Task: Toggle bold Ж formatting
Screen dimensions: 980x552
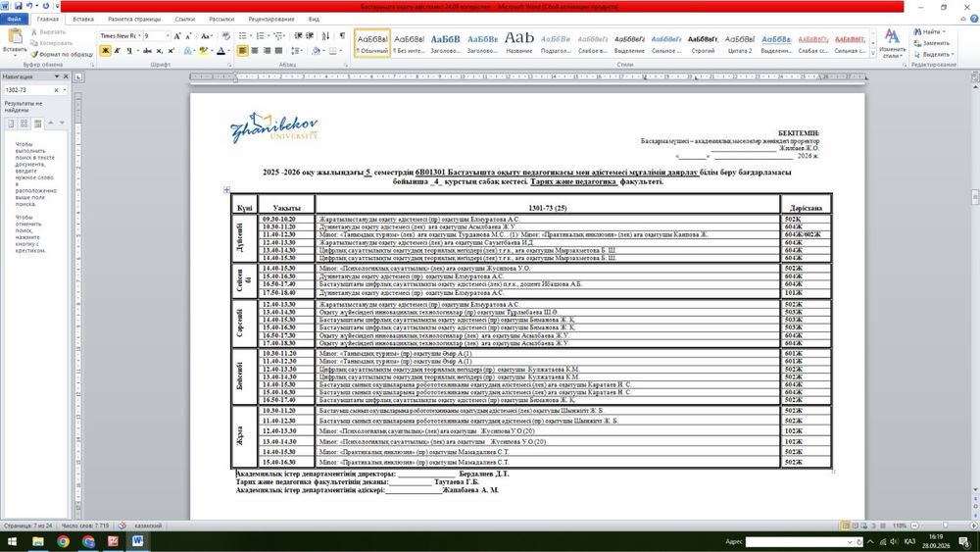Action: (105, 51)
